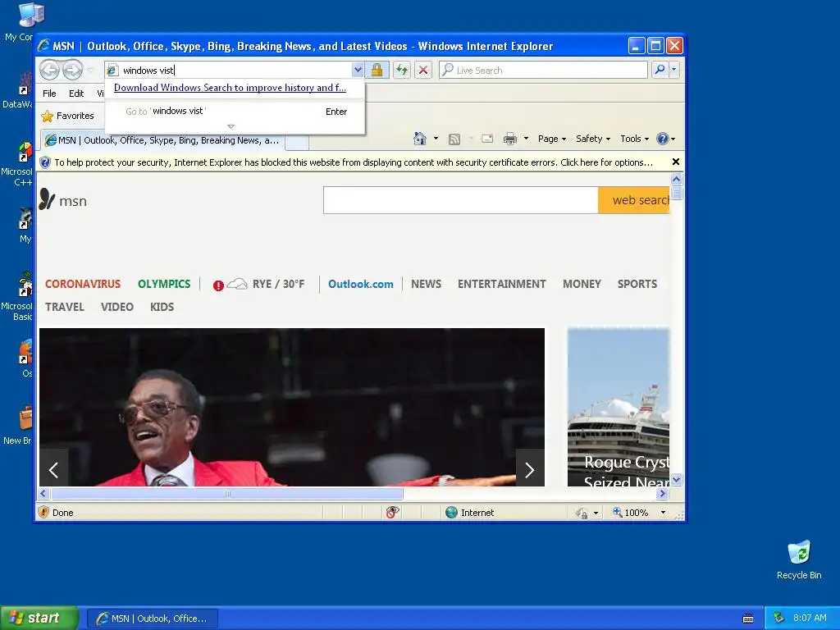
Task: Click the Internet zone globe in status bar
Action: pyautogui.click(x=452, y=513)
